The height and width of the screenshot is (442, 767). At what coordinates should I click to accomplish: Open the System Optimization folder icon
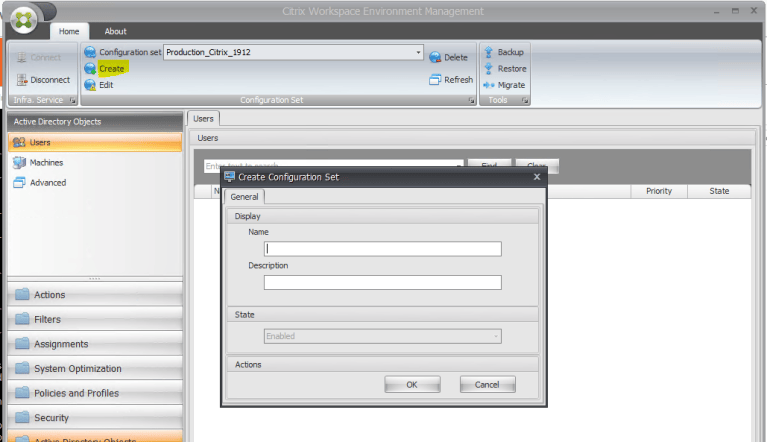pos(22,368)
